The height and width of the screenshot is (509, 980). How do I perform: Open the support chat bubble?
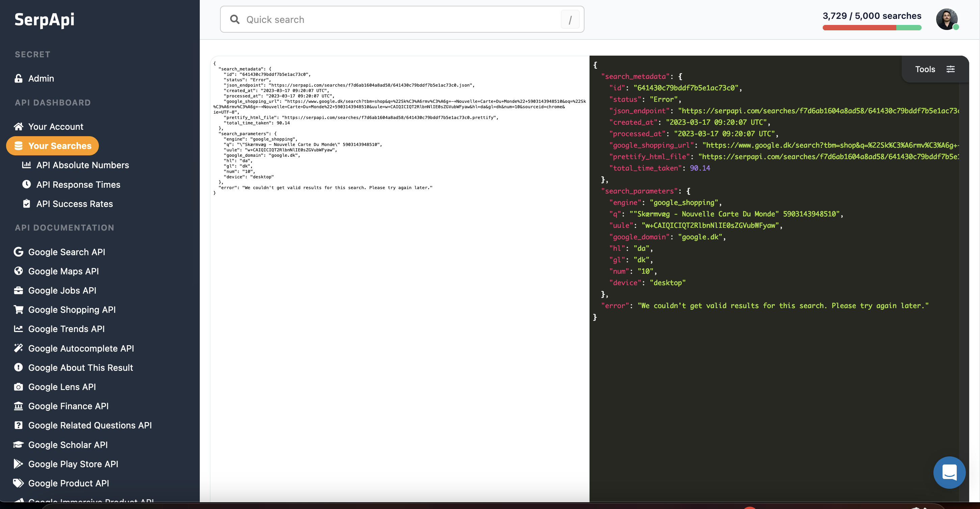coord(949,473)
